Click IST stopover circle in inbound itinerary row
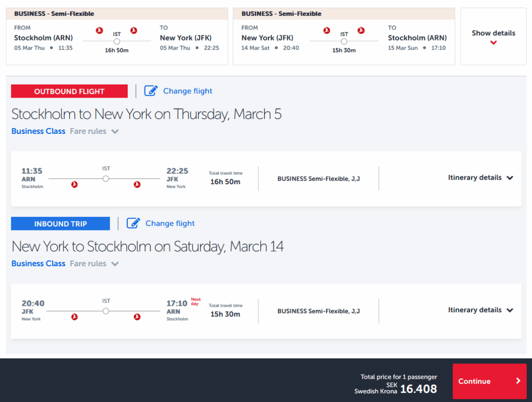 tap(106, 311)
